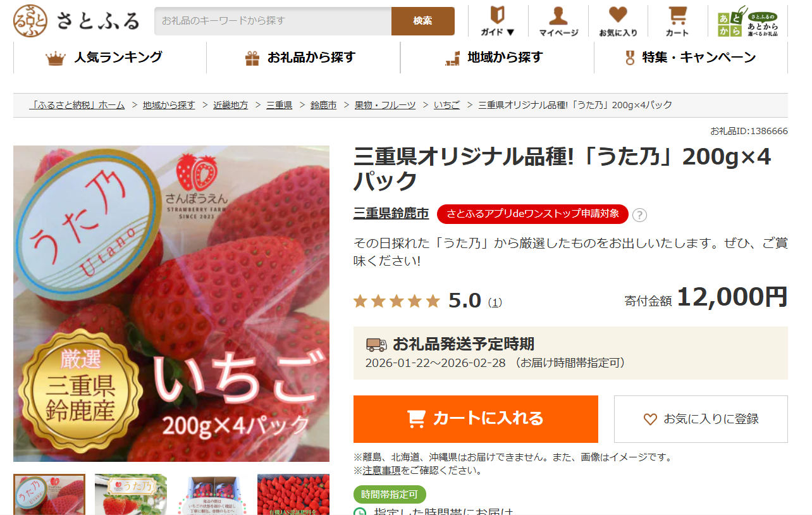Click the 検索 search button
812x515 pixels.
(x=423, y=21)
